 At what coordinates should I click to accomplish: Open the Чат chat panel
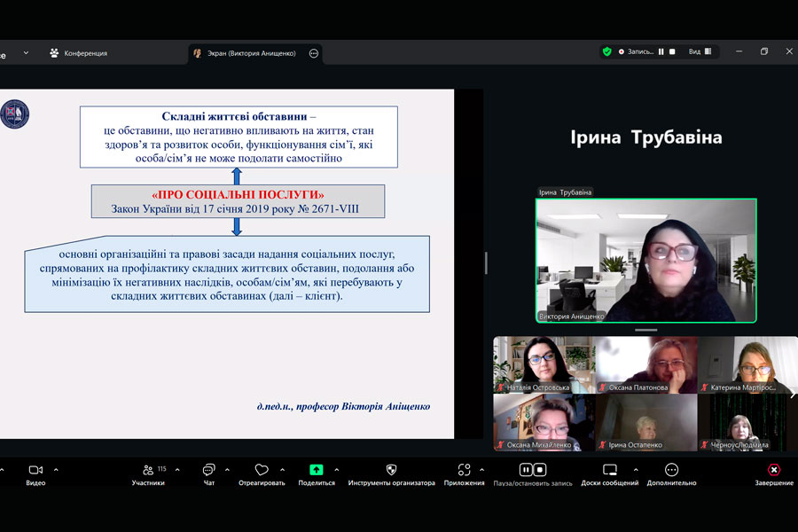pos(208,470)
